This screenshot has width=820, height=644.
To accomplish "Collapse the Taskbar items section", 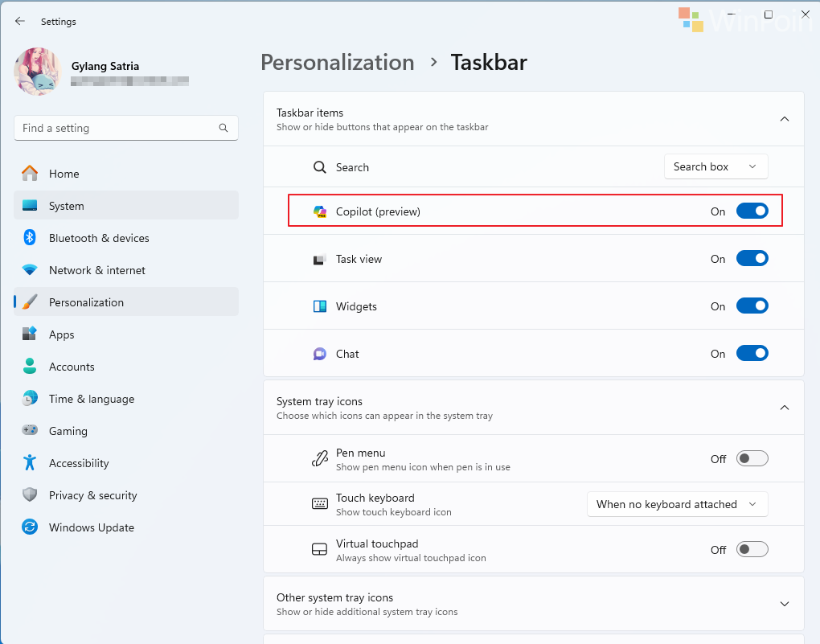I will coord(784,119).
